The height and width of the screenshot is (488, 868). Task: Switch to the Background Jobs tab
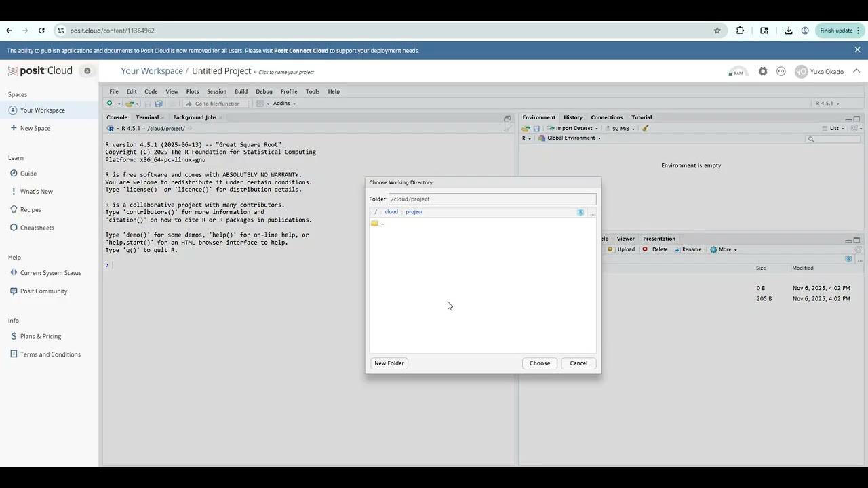point(195,117)
